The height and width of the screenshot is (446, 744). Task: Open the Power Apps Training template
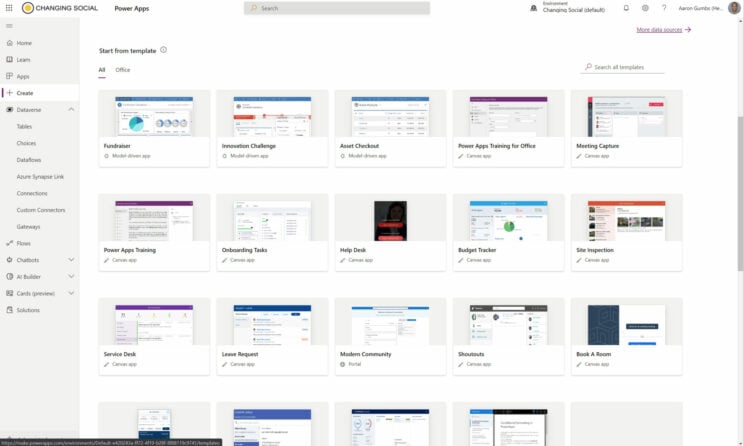(154, 232)
